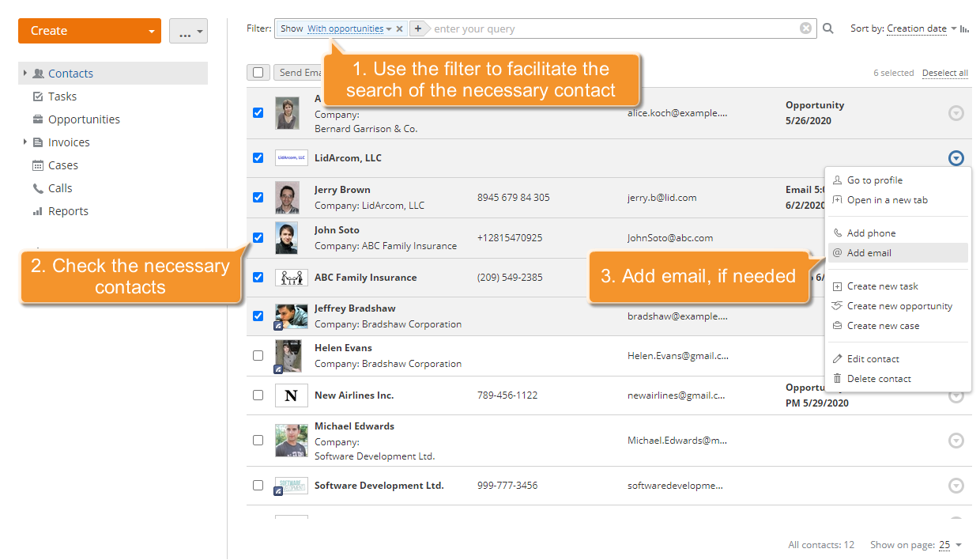Open the Show on page 25 dropdown

tap(950, 545)
